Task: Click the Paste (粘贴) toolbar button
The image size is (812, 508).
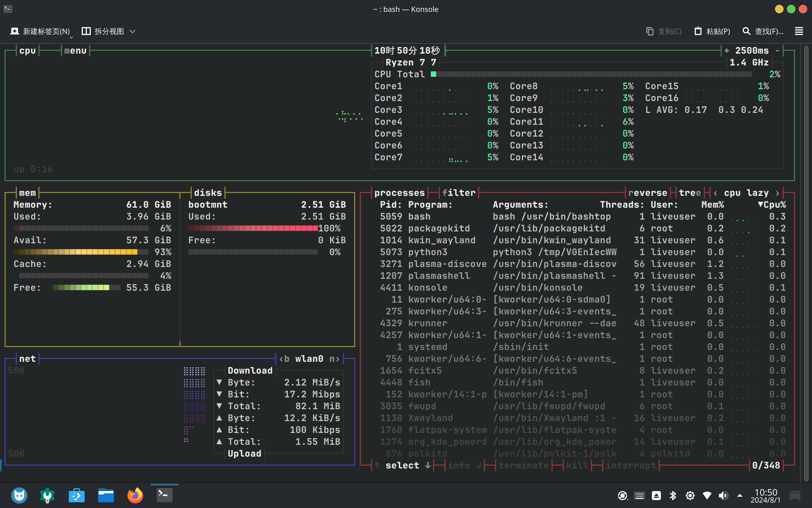Action: (x=712, y=31)
